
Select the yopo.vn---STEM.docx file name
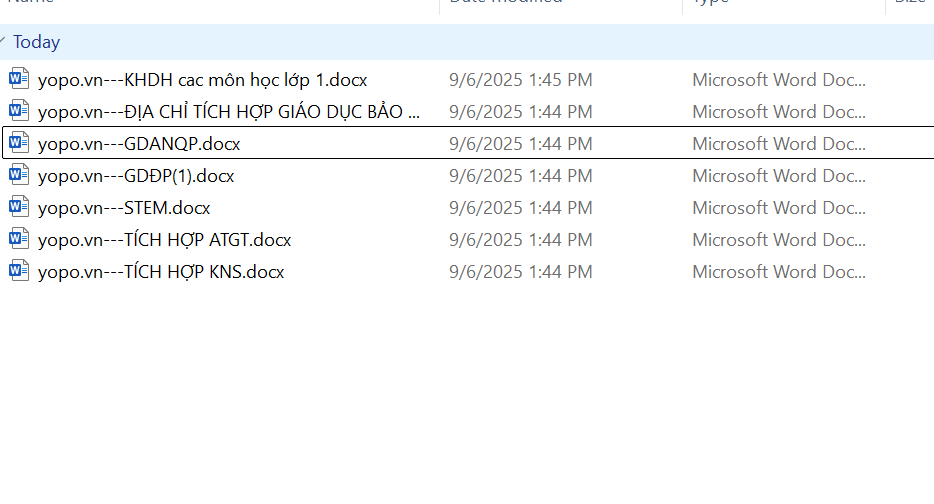(x=124, y=208)
